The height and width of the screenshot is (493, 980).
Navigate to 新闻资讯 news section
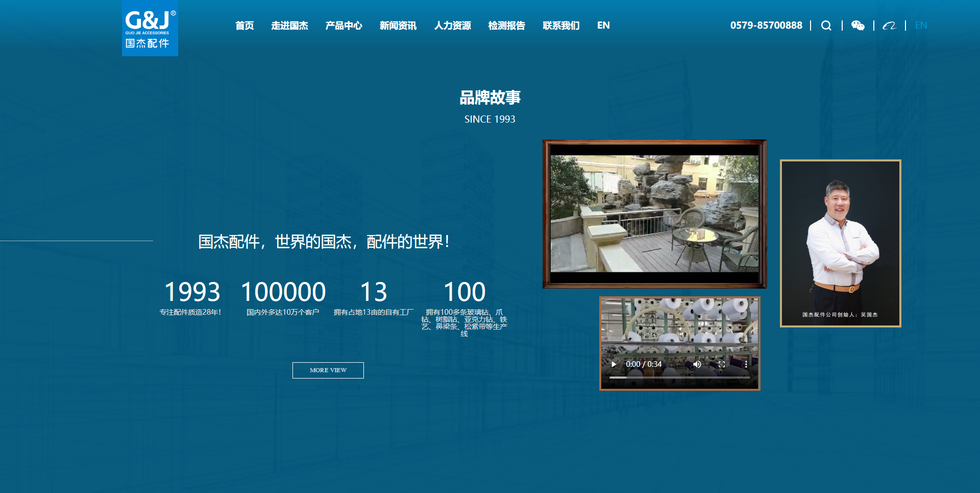[x=398, y=26]
